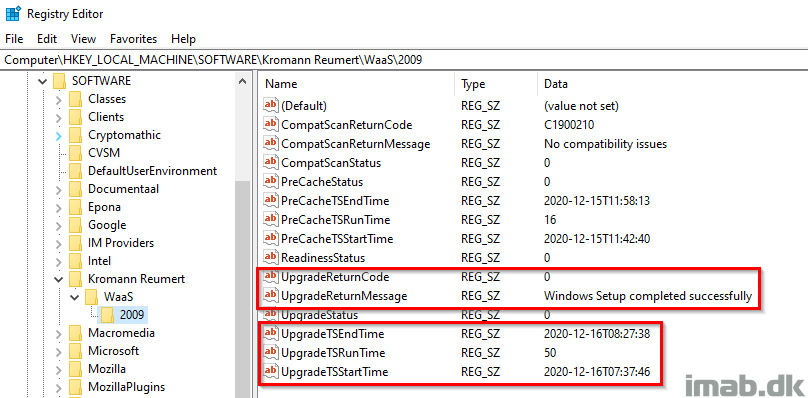The image size is (808, 398).
Task: Click the registry path address bar
Action: coord(404,59)
